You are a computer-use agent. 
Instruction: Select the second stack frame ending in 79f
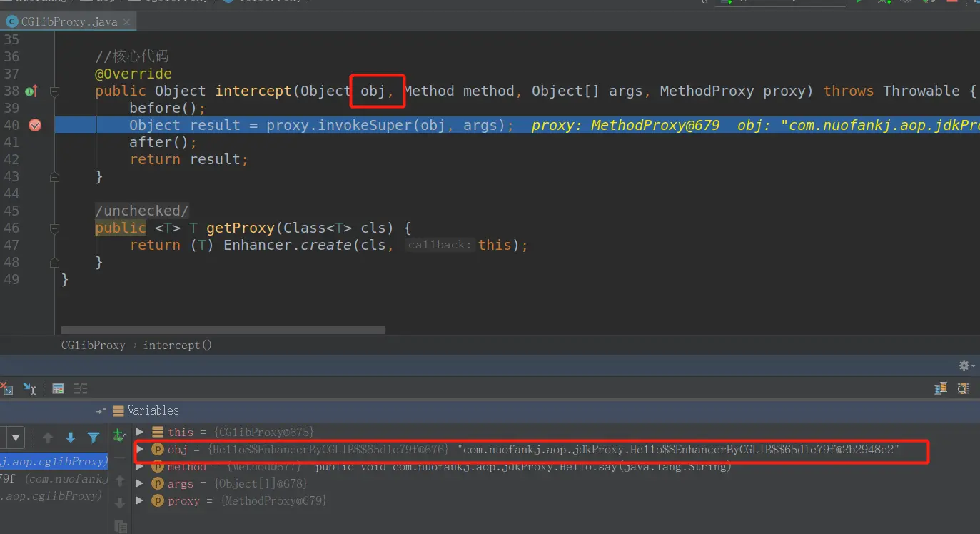54,479
